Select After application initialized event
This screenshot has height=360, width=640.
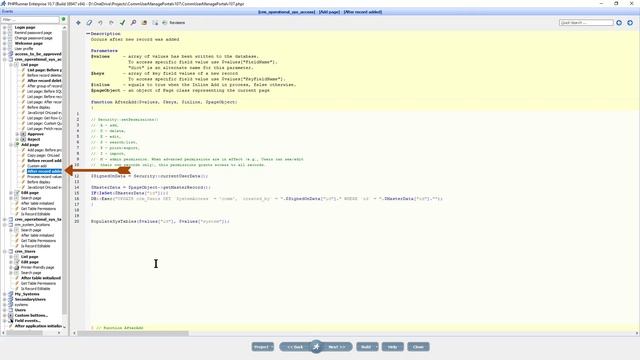(38, 326)
